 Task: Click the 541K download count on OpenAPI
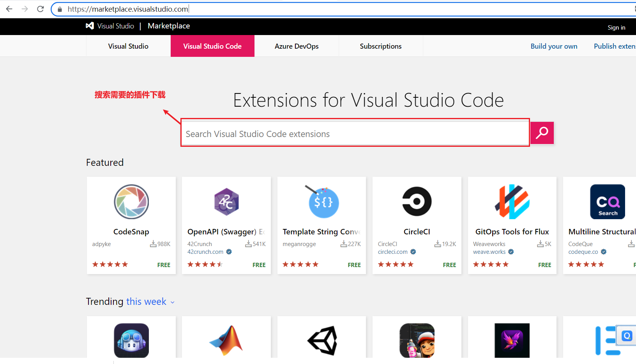[x=255, y=244]
